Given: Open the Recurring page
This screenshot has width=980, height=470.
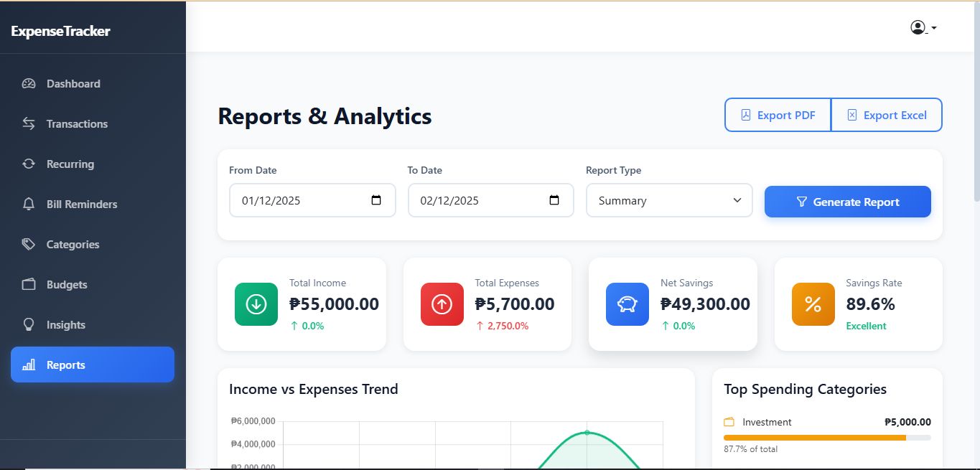Looking at the screenshot, I should (x=93, y=164).
